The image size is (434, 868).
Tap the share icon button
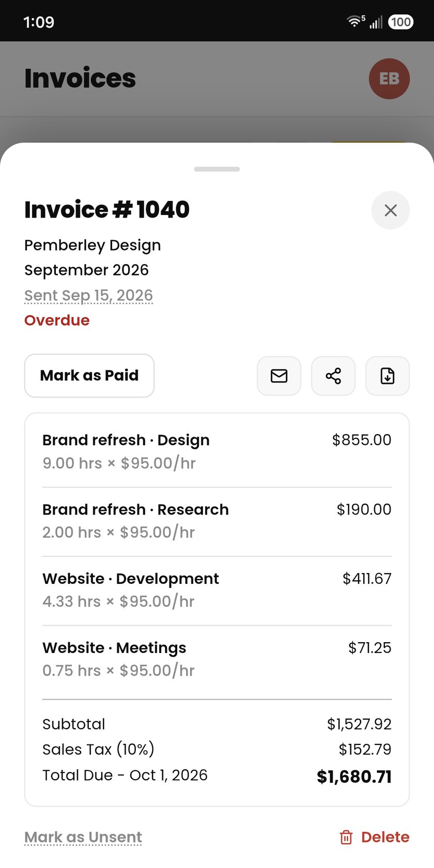333,376
